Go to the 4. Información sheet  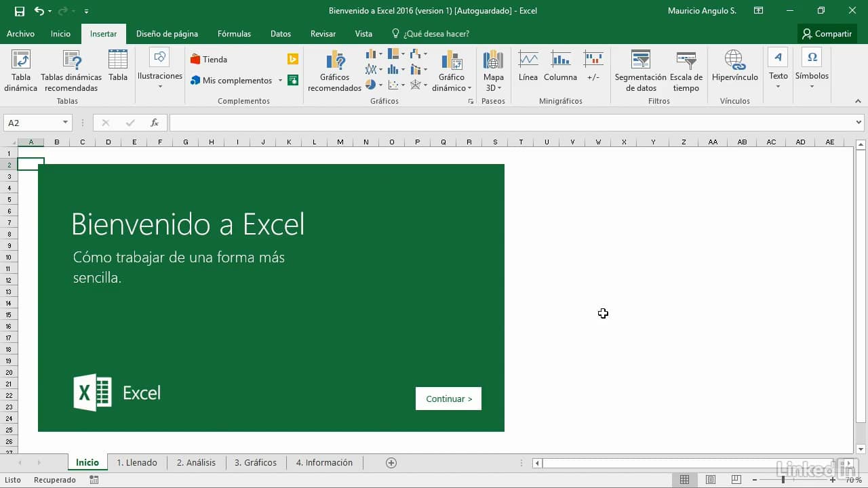coord(324,463)
